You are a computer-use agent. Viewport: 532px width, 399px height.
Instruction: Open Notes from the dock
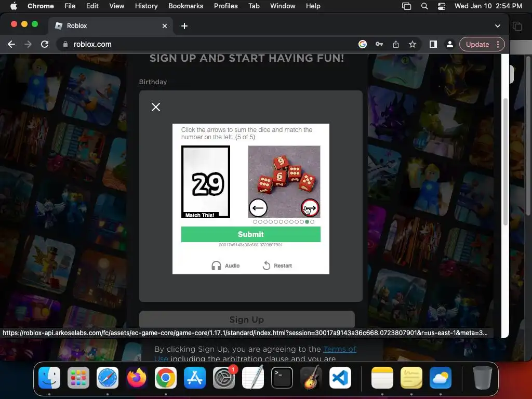(x=382, y=378)
